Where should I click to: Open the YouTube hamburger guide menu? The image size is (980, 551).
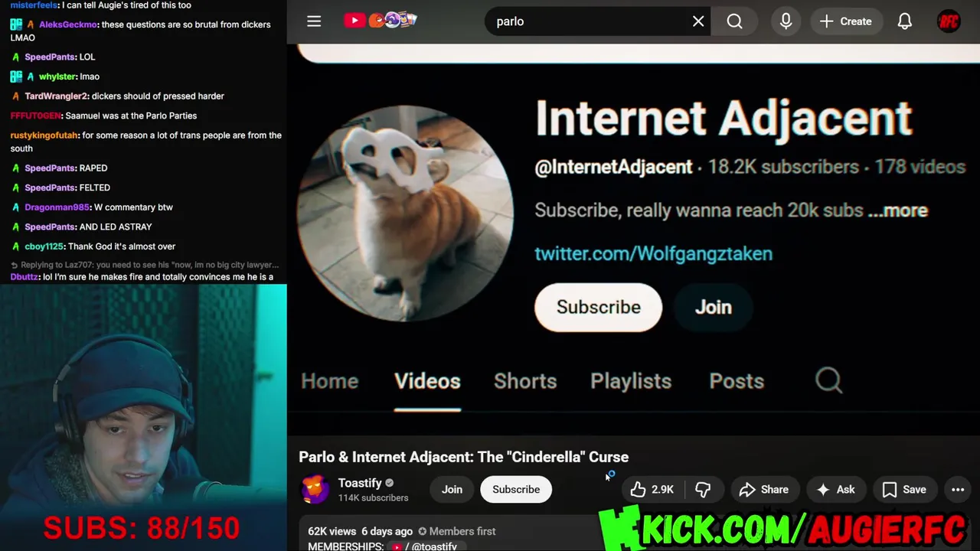pyautogui.click(x=314, y=21)
